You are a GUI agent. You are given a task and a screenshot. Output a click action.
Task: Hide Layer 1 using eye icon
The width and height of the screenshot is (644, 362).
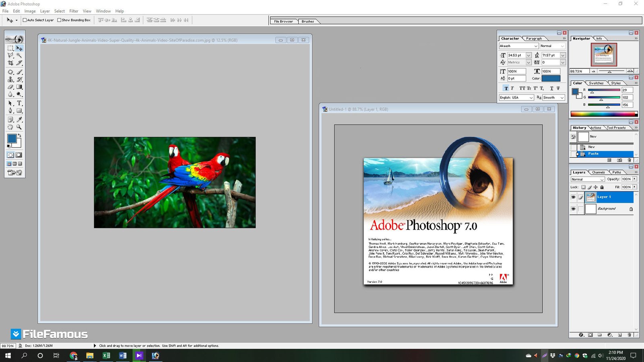pos(573,197)
